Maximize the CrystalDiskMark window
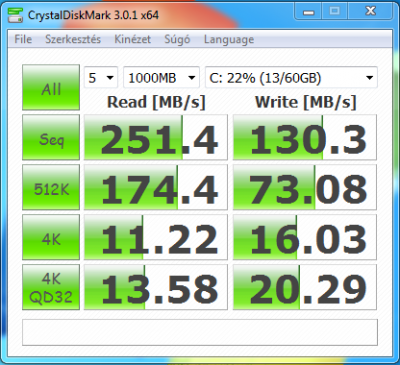Image resolution: width=400 pixels, height=365 pixels. [335, 12]
